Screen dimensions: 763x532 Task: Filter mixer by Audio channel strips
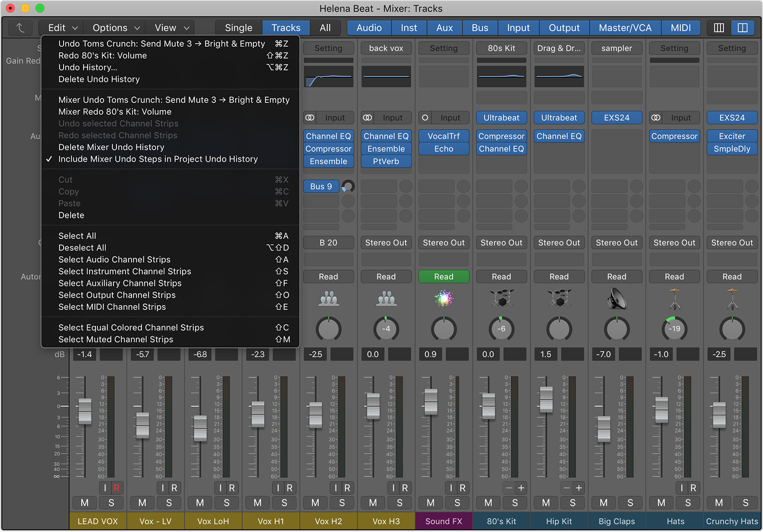[x=369, y=28]
